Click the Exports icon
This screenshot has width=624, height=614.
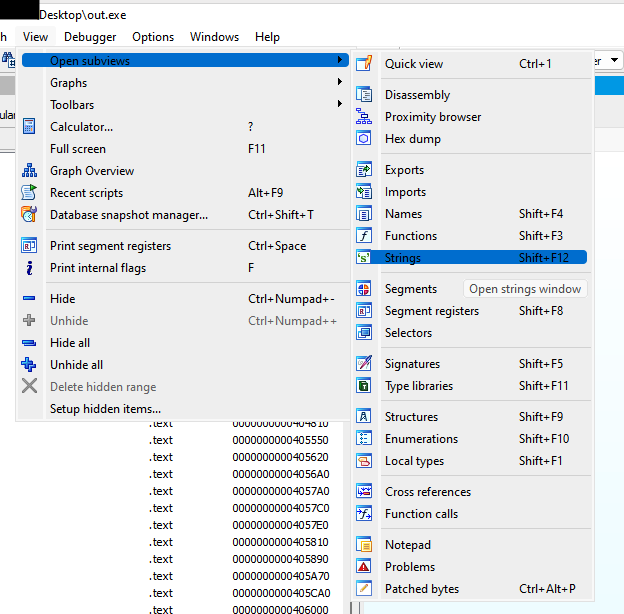(364, 170)
